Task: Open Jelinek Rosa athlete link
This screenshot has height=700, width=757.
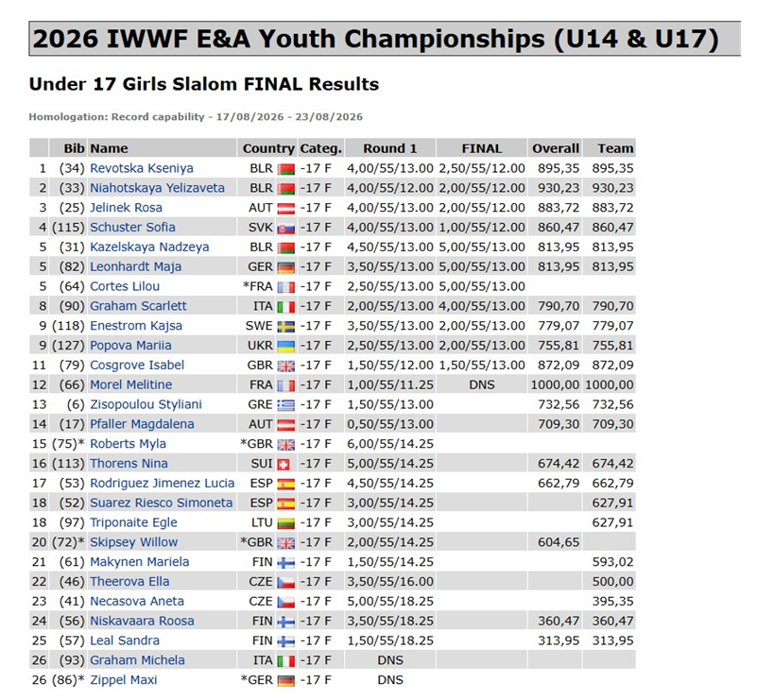Action: [x=126, y=208]
